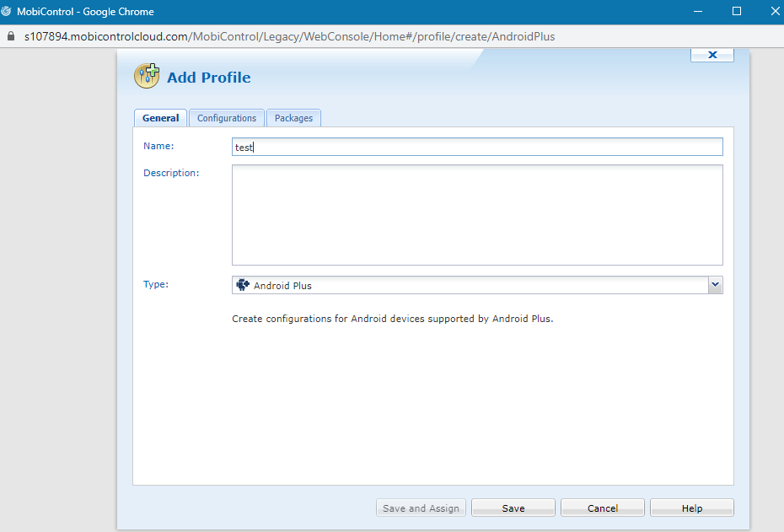Open Help for Add Profile

click(x=692, y=508)
